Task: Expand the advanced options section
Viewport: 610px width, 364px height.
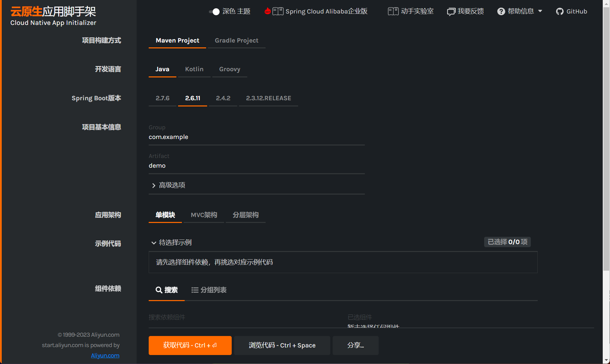Action: (x=169, y=185)
